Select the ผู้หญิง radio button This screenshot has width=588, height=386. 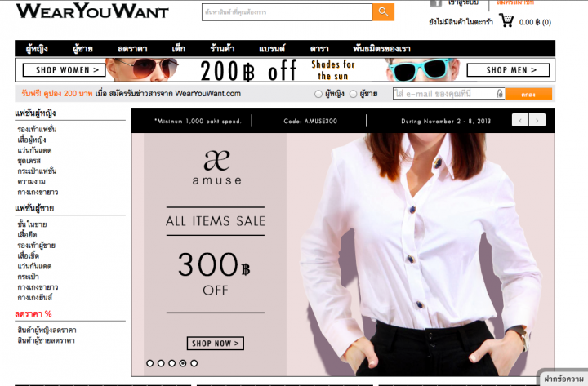pyautogui.click(x=318, y=94)
